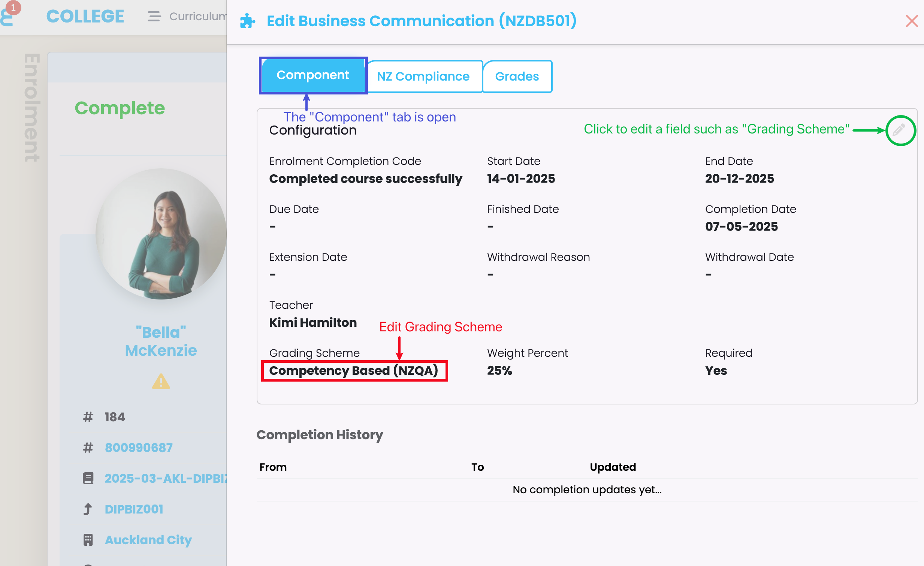The height and width of the screenshot is (566, 924).
Task: Close the Edit Business Communication panel
Action: (x=911, y=21)
